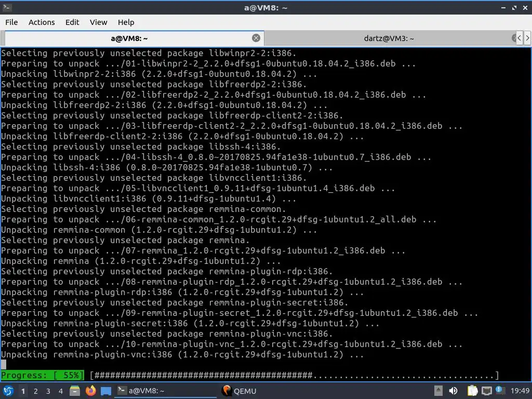Click the 19:49 clock
532x399 pixels.
(x=520, y=391)
